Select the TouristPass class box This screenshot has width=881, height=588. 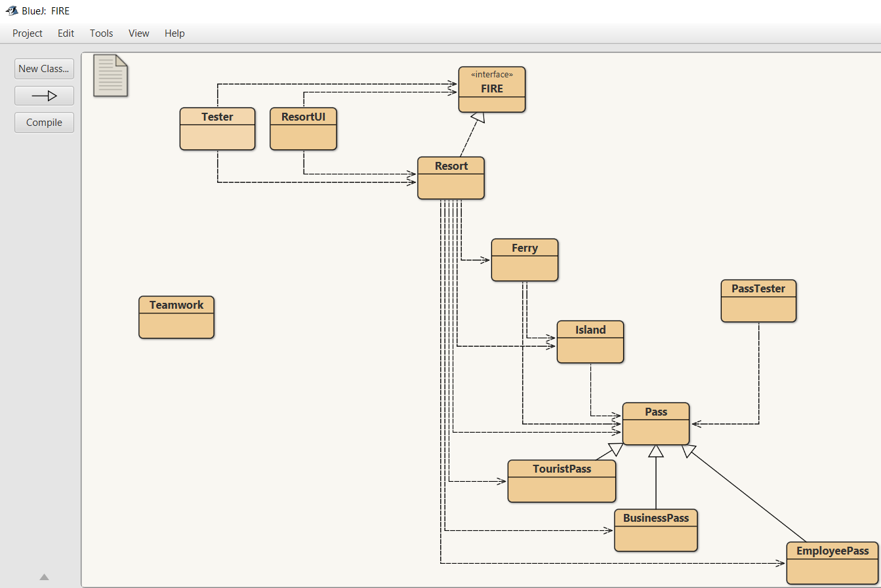point(562,481)
